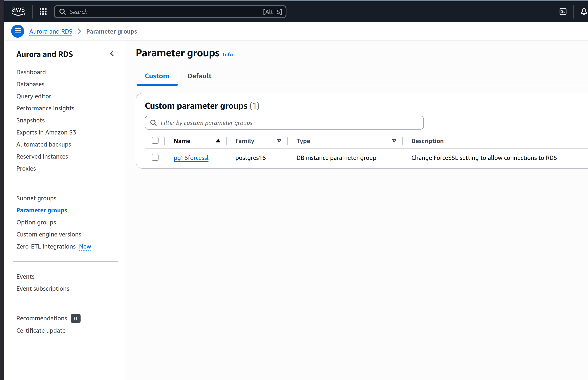Click the Description column header
Image resolution: width=588 pixels, height=380 pixels.
428,141
